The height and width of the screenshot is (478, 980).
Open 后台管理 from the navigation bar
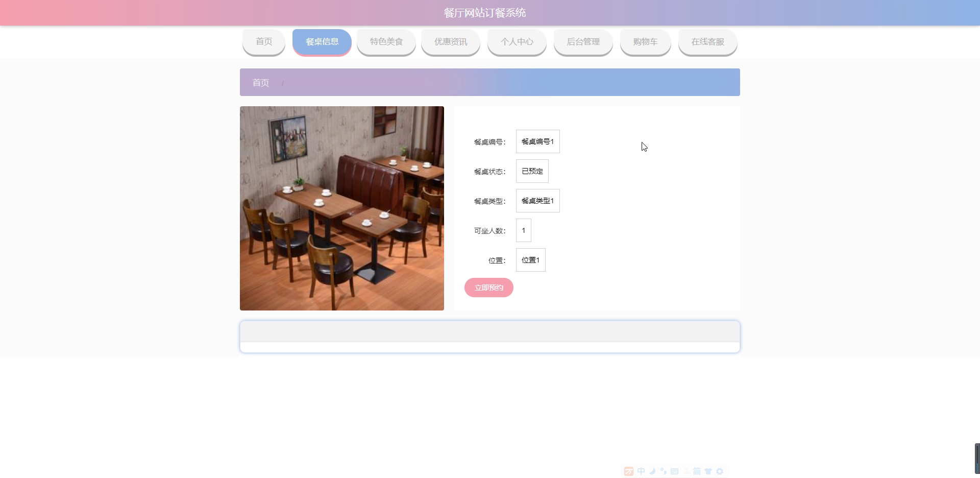click(583, 42)
